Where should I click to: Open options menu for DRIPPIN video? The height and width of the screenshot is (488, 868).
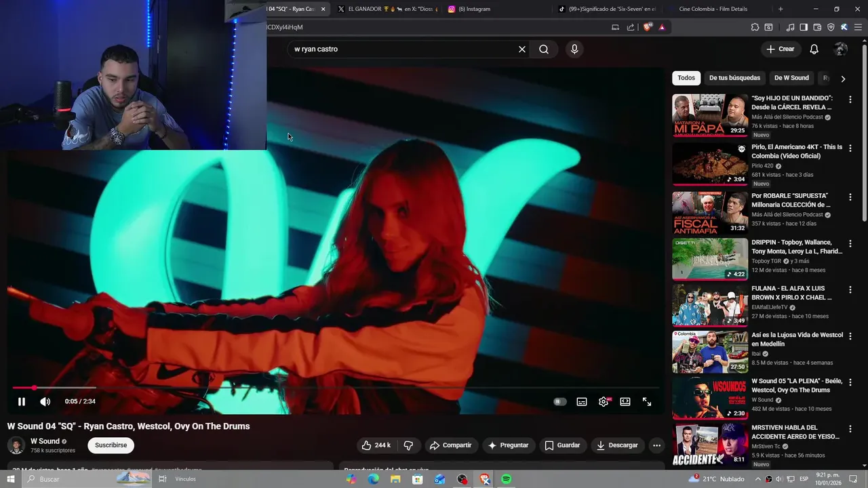[x=850, y=244]
